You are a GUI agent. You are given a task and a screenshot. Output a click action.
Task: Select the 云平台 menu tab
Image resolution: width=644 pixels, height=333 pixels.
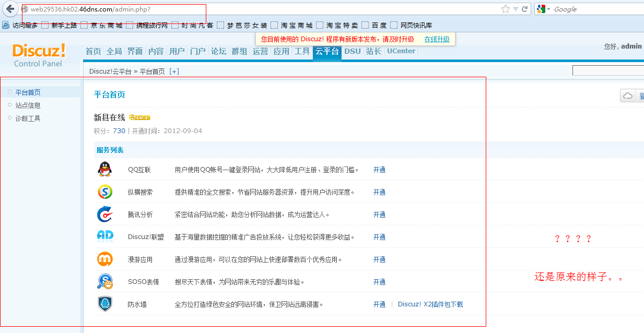[x=327, y=52]
